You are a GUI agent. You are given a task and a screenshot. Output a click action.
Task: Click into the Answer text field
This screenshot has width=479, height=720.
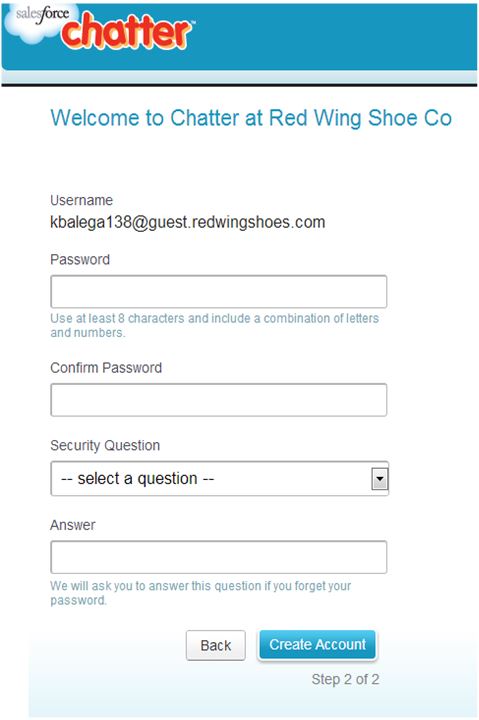(219, 557)
